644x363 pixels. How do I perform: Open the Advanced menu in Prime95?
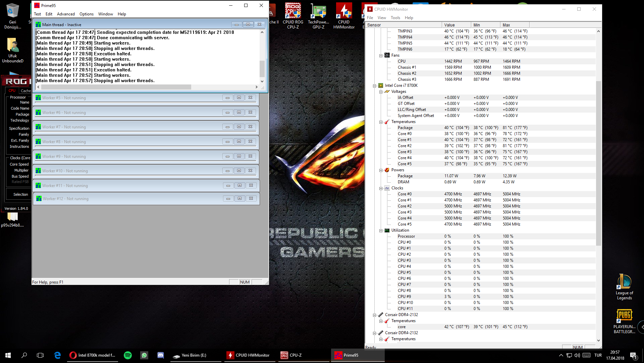click(x=66, y=14)
